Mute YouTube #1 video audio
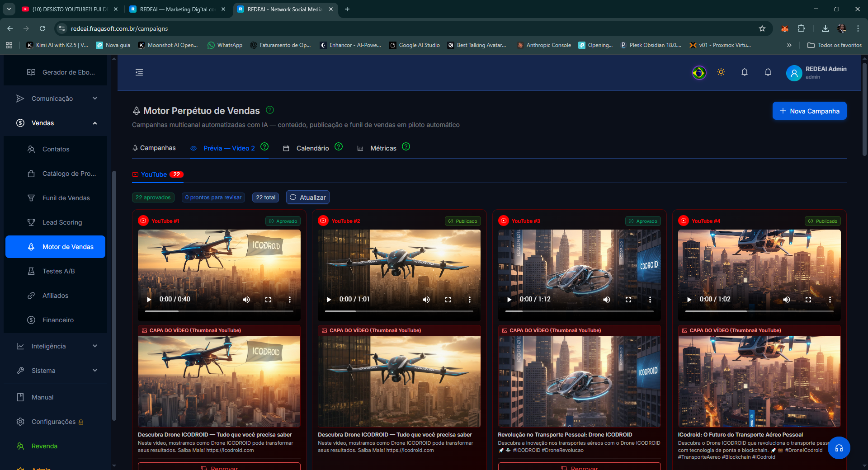This screenshot has height=470, width=868. click(x=246, y=299)
